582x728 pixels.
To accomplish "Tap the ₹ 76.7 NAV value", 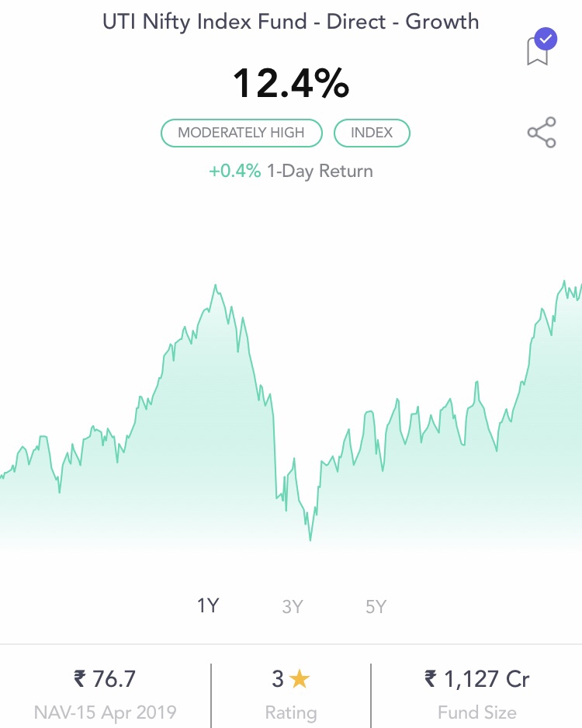I will coord(105,679).
